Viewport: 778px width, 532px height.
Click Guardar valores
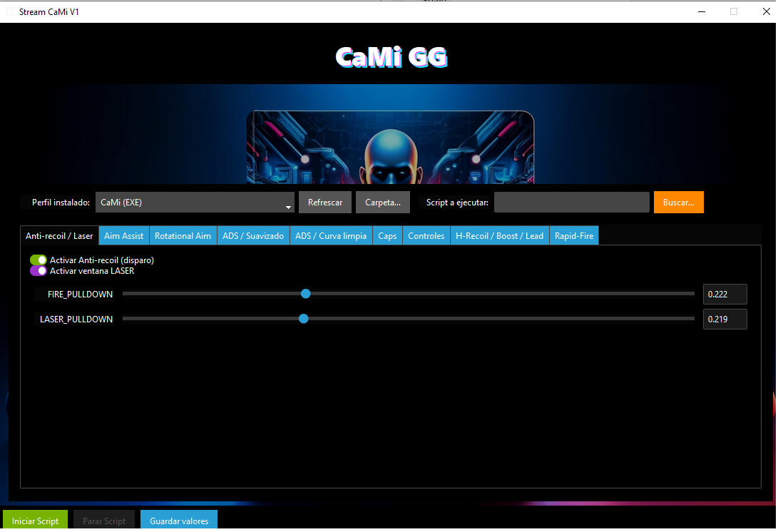point(179,521)
